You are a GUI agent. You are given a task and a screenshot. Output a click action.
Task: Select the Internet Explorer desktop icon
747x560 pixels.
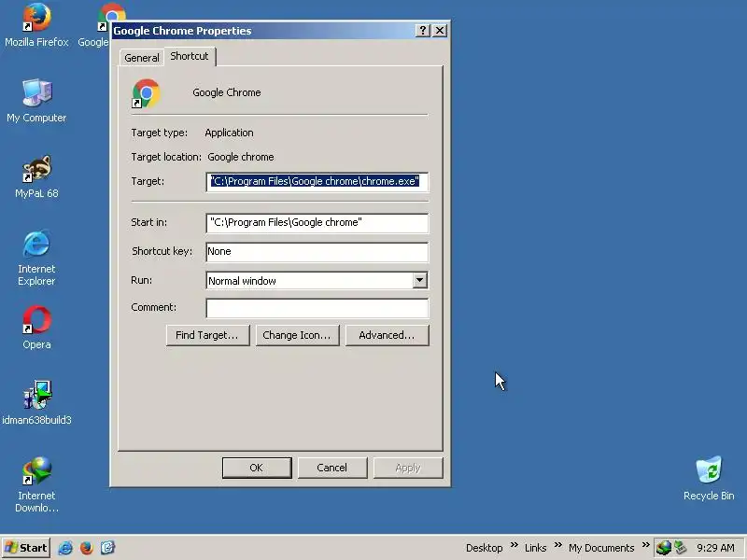point(36,259)
